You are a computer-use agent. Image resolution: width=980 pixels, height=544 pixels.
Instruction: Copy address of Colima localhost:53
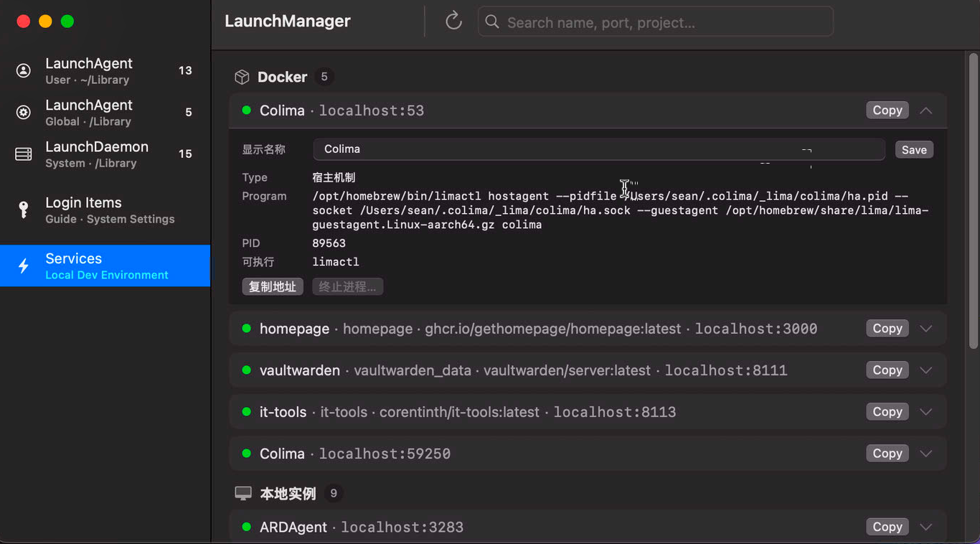point(887,110)
